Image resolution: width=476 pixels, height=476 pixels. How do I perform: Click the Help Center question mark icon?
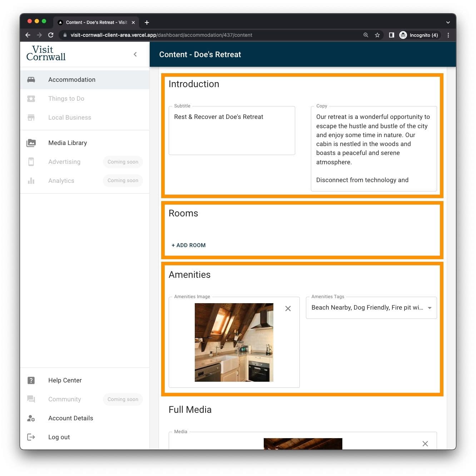coord(31,380)
